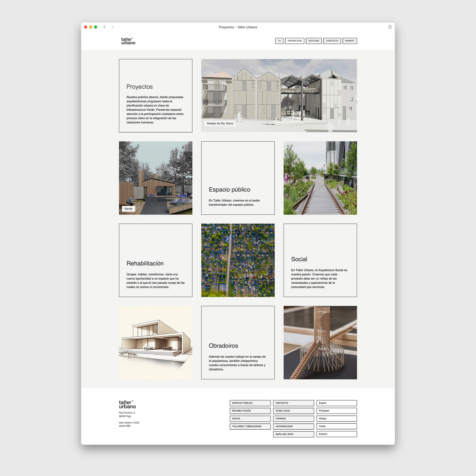Click the taller urbano header logo
Screen dimensions: 476x476
tap(128, 41)
